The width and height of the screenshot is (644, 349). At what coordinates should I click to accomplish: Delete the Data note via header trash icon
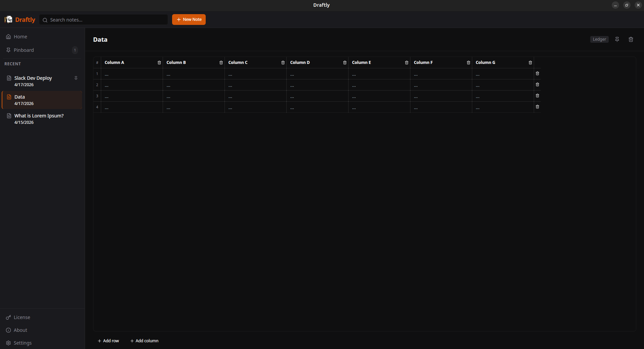point(631,39)
